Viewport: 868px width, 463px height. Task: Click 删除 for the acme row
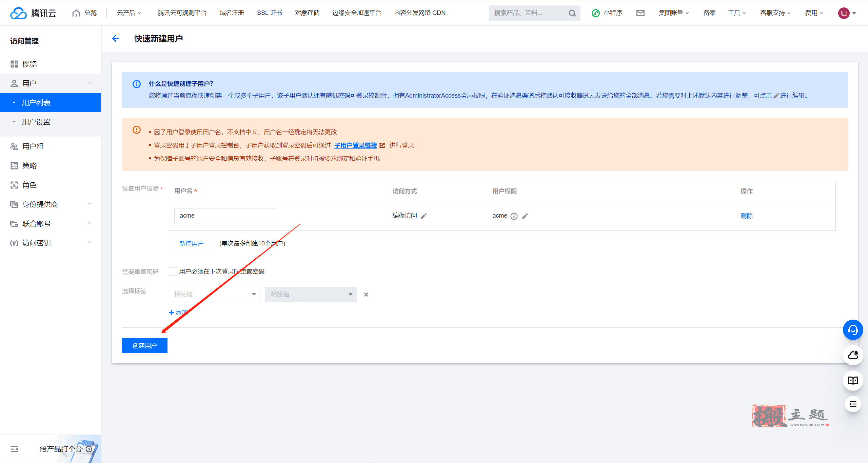pos(747,216)
